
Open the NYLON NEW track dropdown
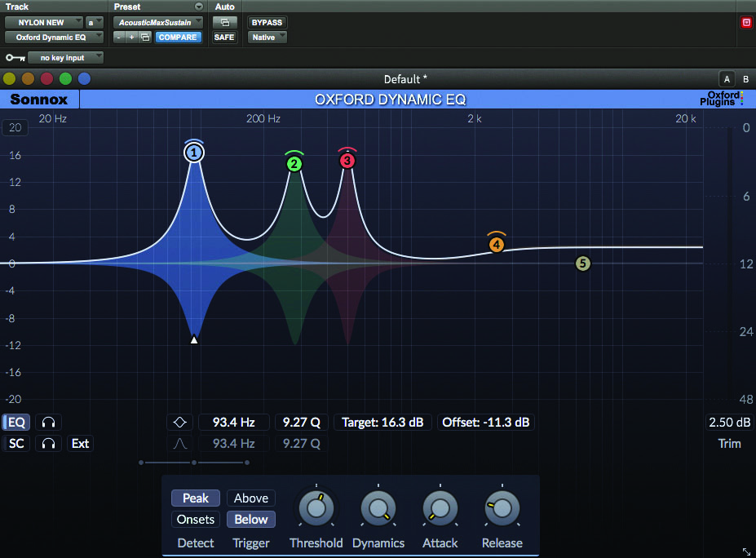point(44,23)
